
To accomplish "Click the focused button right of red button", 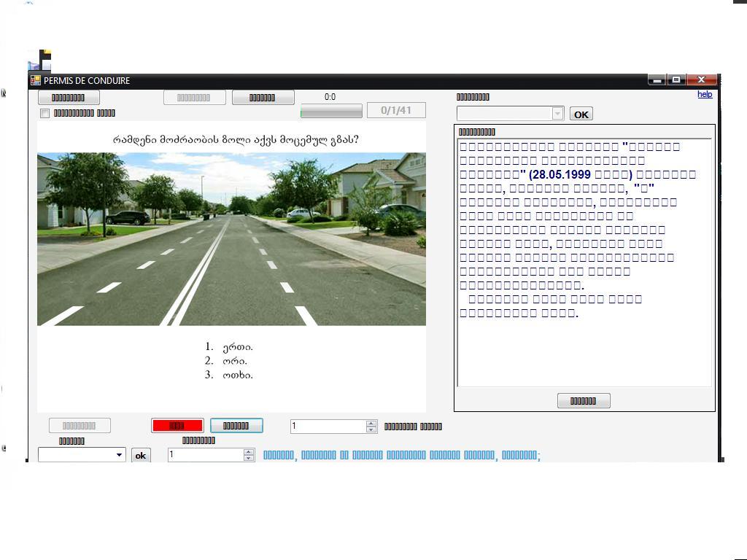I will (236, 426).
